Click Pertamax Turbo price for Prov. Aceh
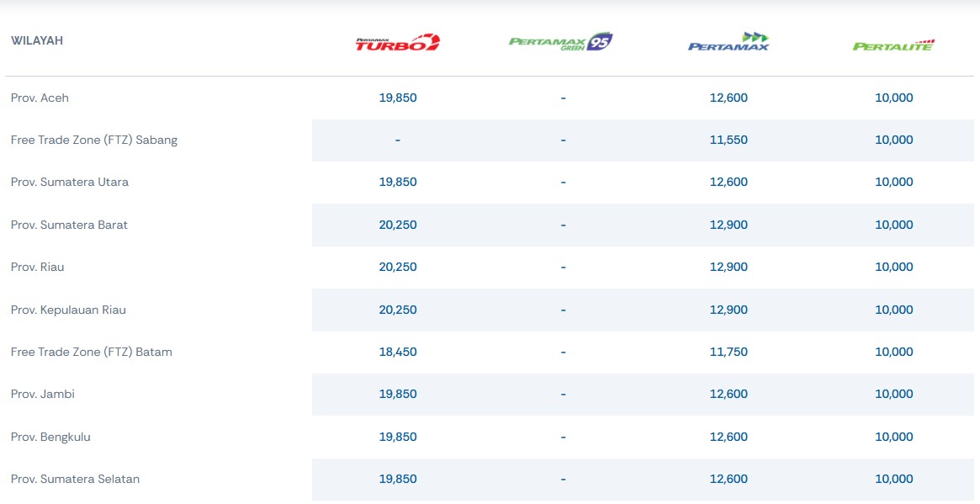Screen dimensions: 980x504 point(398,98)
